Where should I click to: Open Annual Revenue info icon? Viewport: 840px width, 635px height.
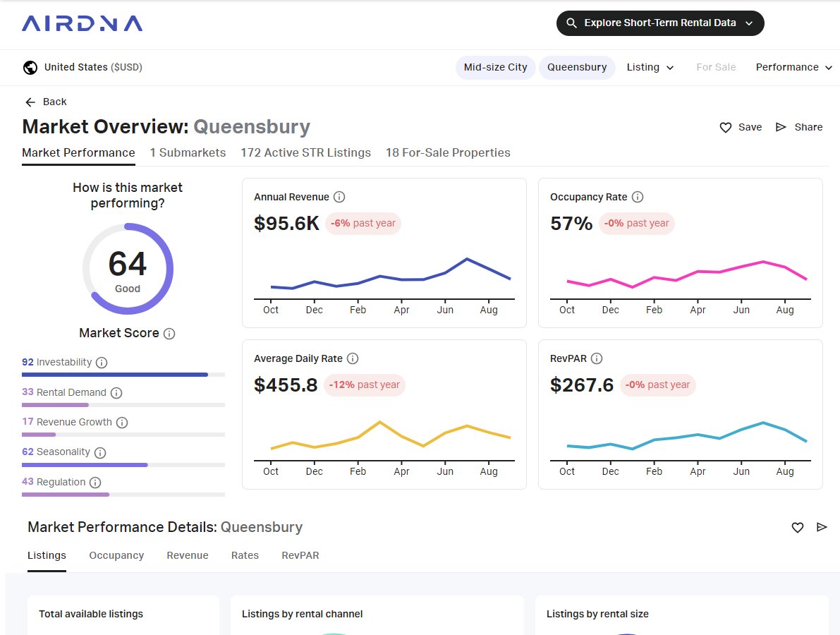[x=339, y=197]
